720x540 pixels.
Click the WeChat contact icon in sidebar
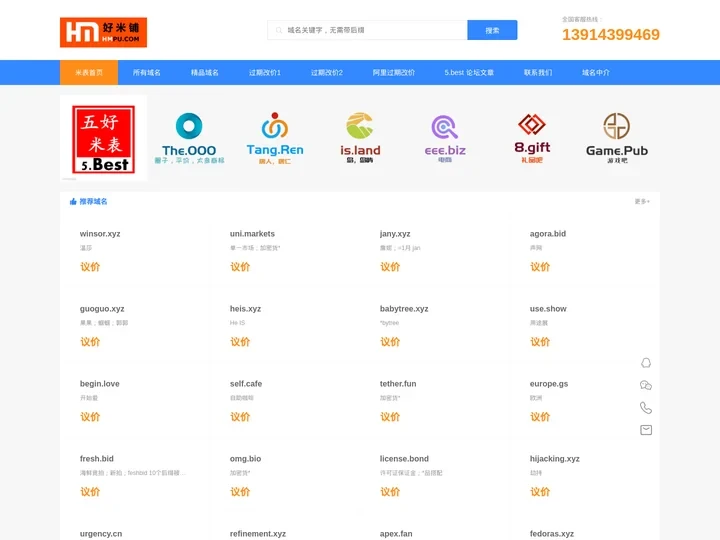pyautogui.click(x=646, y=385)
